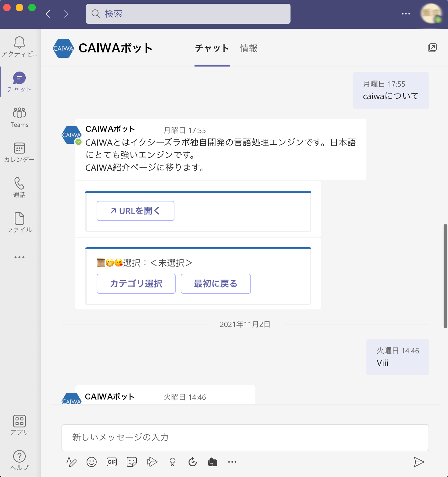Open the sticker picker
Screen dimensions: 448x477
tap(131, 462)
